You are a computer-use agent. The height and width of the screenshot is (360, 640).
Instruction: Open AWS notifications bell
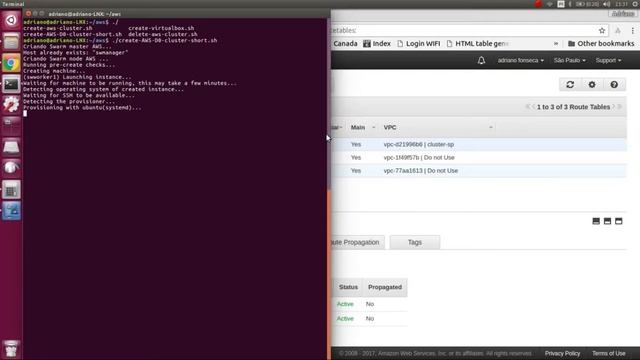point(481,60)
